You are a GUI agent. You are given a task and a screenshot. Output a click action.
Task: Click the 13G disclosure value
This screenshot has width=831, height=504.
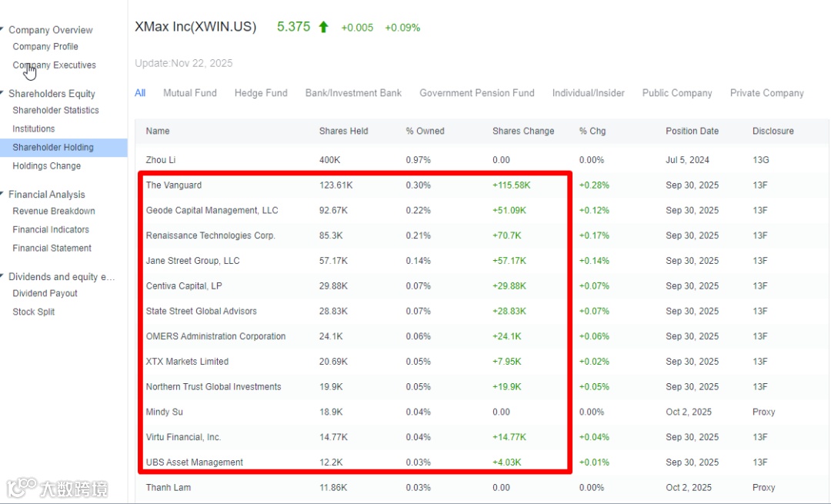click(x=761, y=159)
